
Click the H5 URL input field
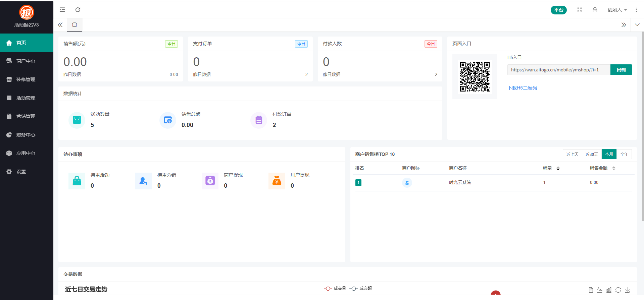[x=558, y=70]
